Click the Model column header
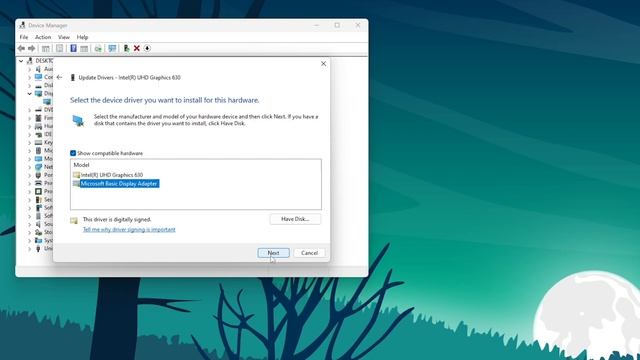 [x=82, y=165]
